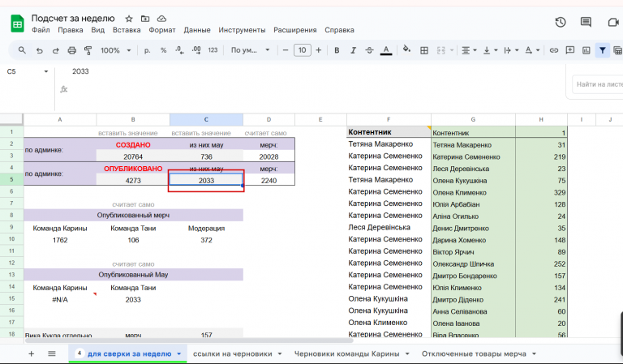623x364 pixels.
Task: Show all sheets list
Action: coord(52,353)
